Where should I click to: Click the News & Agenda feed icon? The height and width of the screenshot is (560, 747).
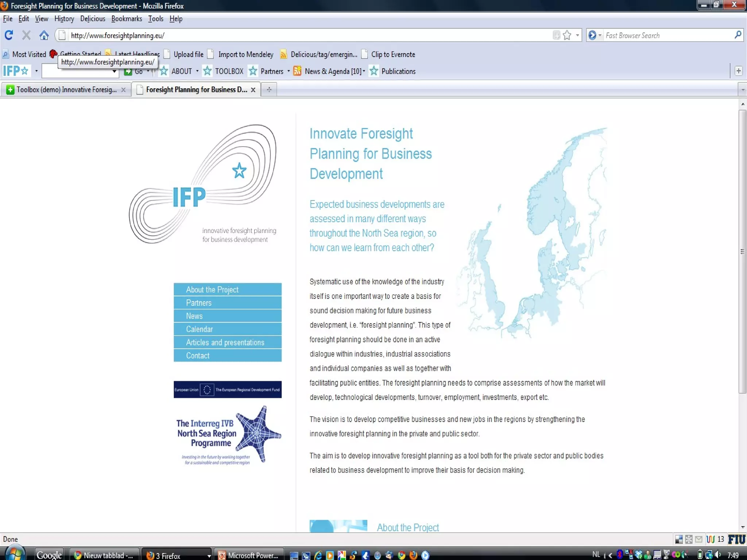[x=297, y=71]
